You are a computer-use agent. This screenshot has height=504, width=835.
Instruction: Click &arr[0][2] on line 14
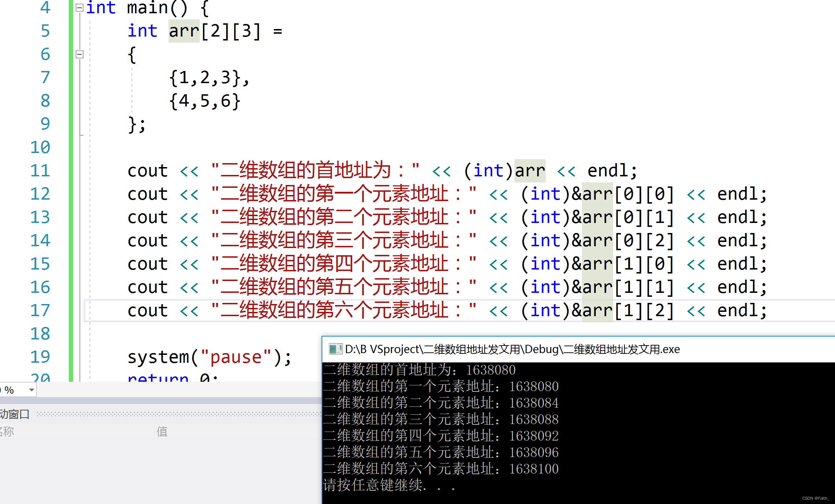tap(623, 241)
